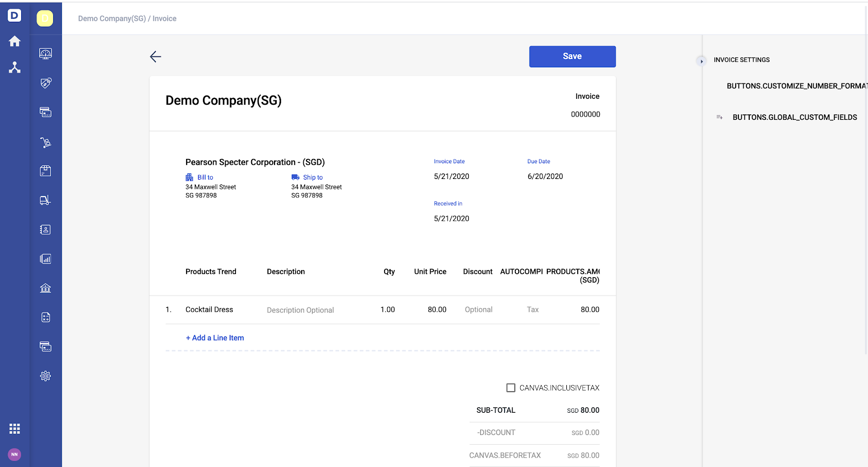This screenshot has width=868, height=467.
Task: Open the NN user avatar
Action: 15,455
